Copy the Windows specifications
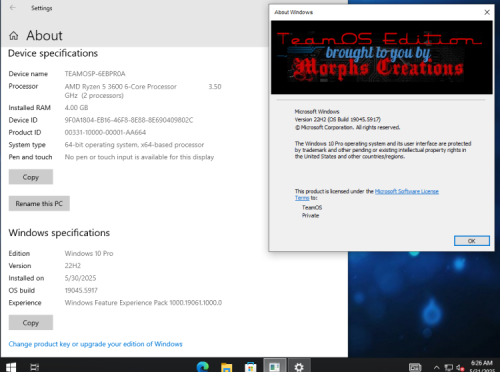The width and height of the screenshot is (500, 372). (31, 322)
